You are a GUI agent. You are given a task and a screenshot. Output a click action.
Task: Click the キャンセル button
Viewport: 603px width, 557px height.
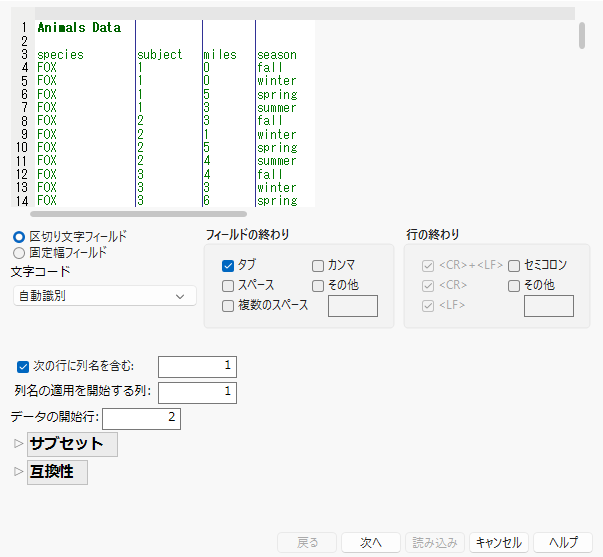click(499, 542)
